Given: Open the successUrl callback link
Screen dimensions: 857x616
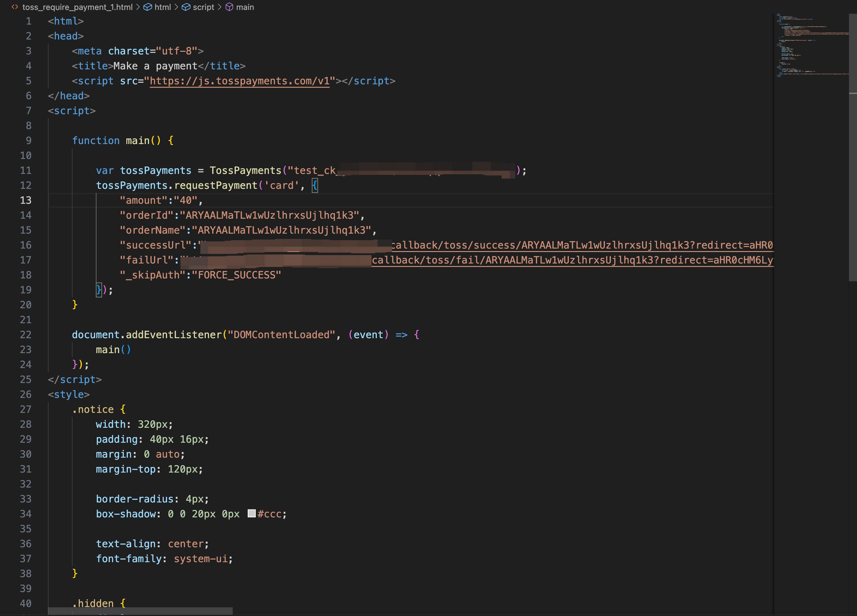Looking at the screenshot, I should click(x=582, y=245).
